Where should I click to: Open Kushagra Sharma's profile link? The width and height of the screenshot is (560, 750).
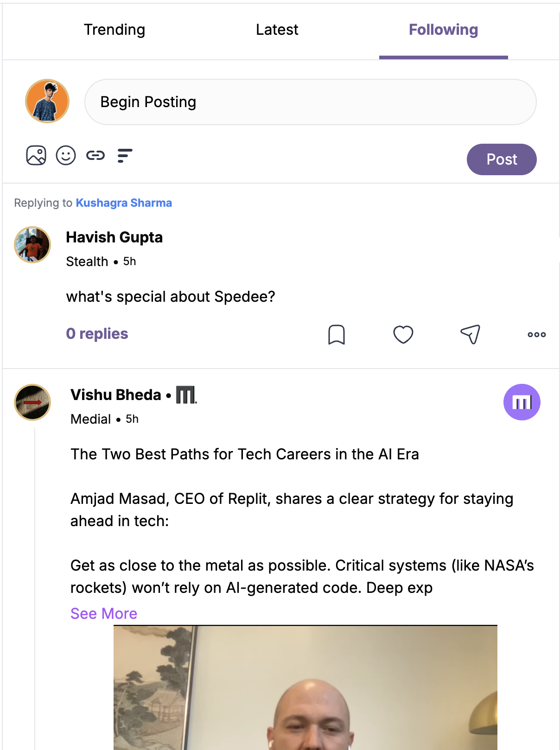[124, 203]
